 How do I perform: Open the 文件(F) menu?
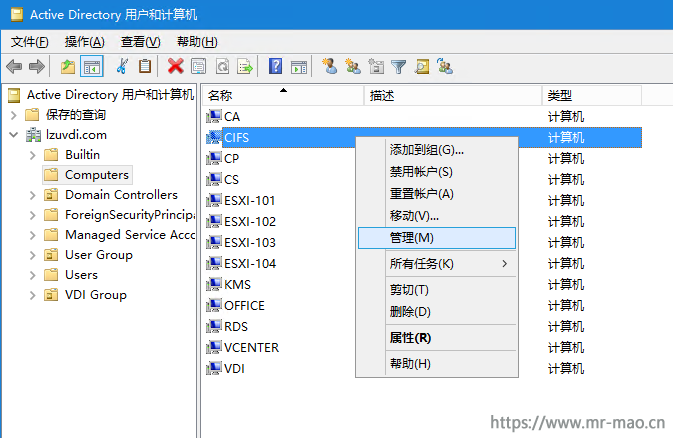click(x=29, y=42)
